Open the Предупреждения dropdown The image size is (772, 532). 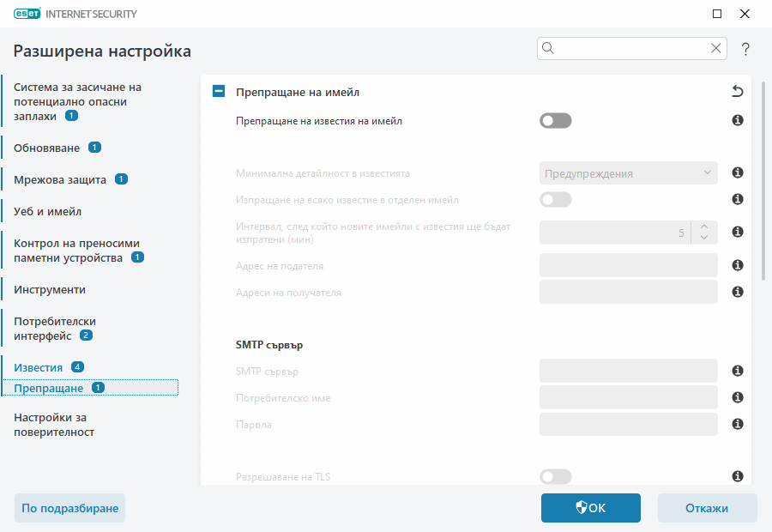pos(628,172)
